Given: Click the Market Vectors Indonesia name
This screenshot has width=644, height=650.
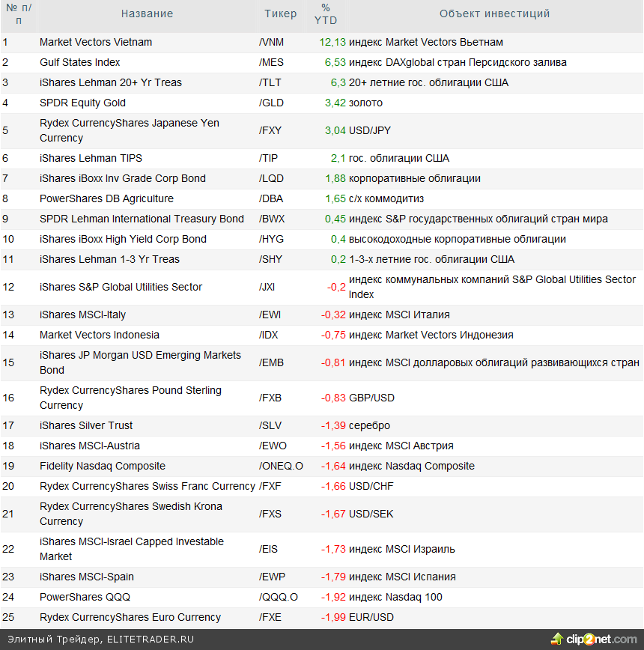Looking at the screenshot, I should [100, 335].
